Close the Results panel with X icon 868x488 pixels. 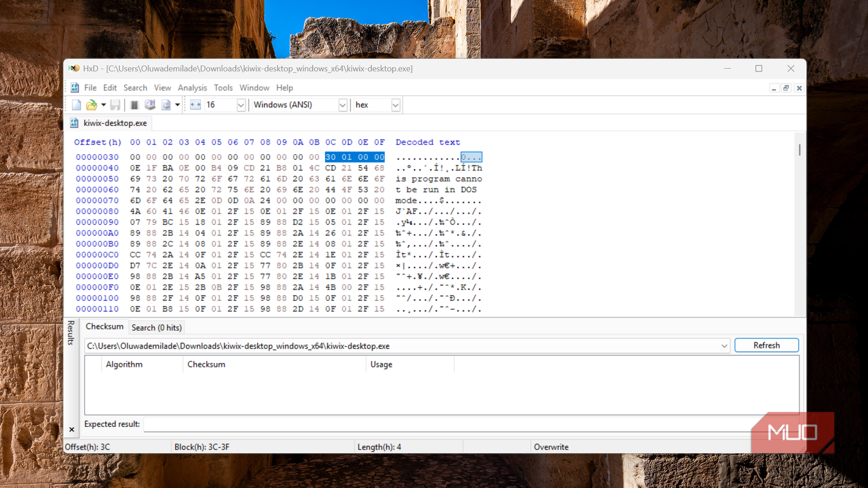[x=72, y=430]
